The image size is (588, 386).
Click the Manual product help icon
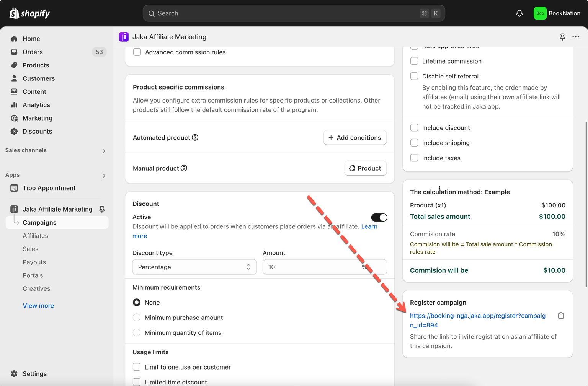(x=184, y=168)
